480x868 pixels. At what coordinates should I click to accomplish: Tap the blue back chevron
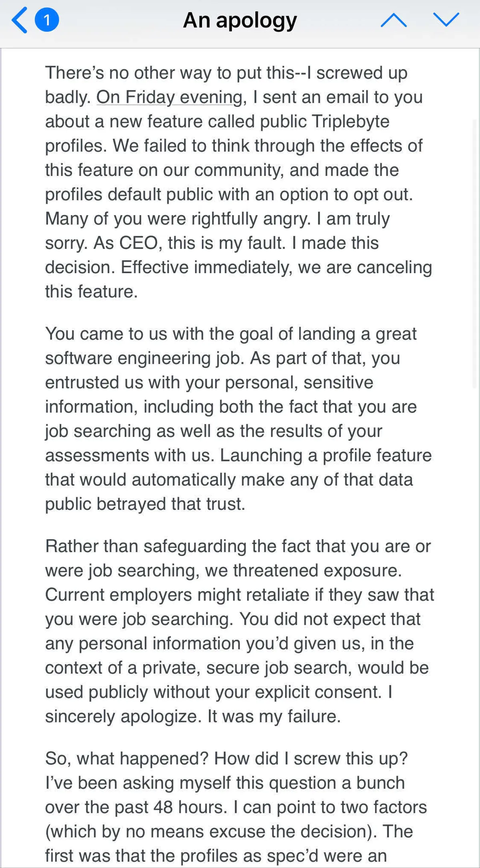[x=20, y=20]
